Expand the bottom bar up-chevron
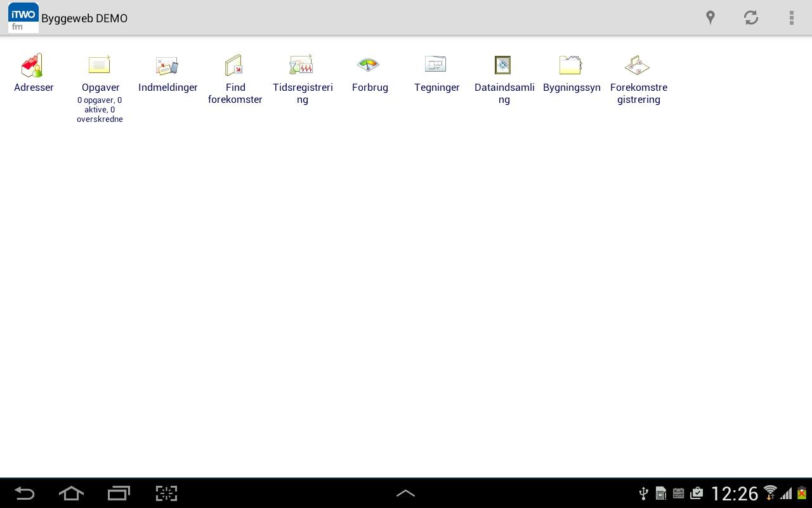 pyautogui.click(x=405, y=493)
